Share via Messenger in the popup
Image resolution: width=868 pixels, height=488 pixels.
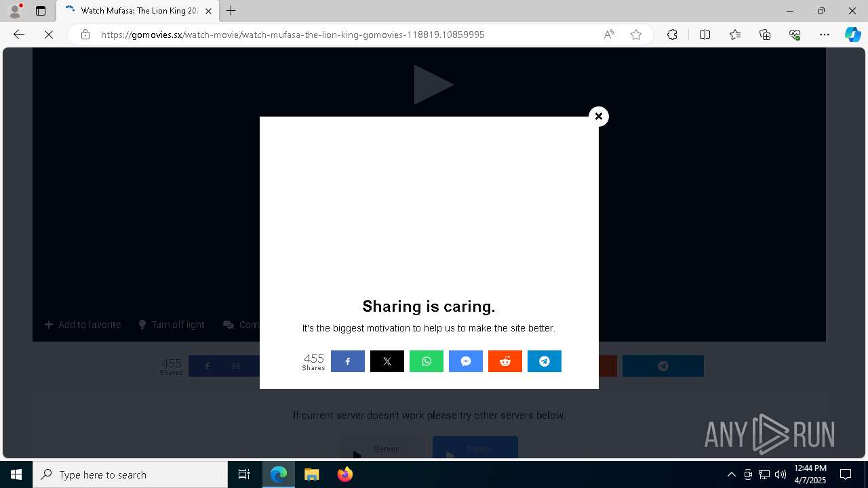point(466,361)
